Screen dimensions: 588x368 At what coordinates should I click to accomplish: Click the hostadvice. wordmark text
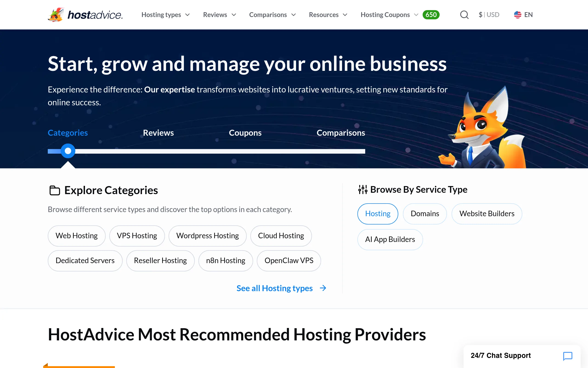coord(95,15)
